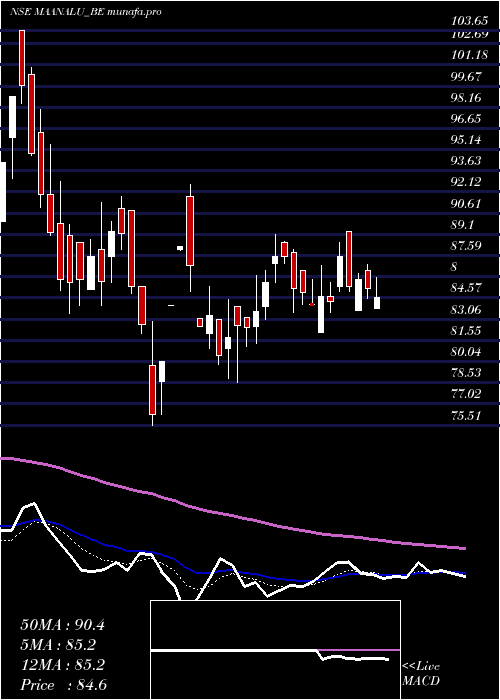Select the 77.02 price axis label
The image size is (500, 700).
[466, 395]
